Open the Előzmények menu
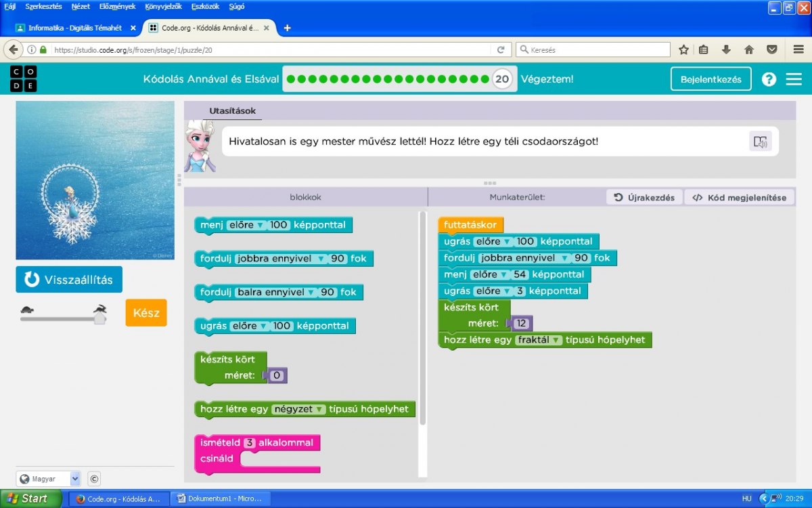This screenshot has width=812, height=508. coord(117,7)
